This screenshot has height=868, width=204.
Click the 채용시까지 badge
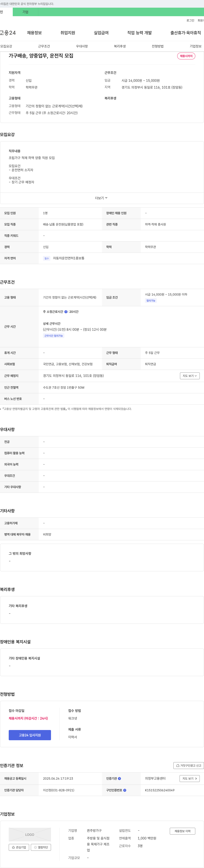pyautogui.click(x=186, y=56)
